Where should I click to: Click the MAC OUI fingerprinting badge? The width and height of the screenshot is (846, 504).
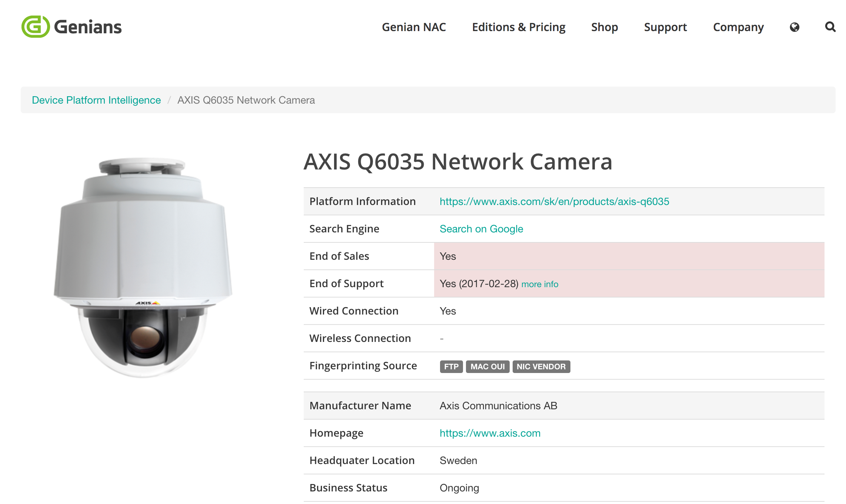(x=487, y=367)
